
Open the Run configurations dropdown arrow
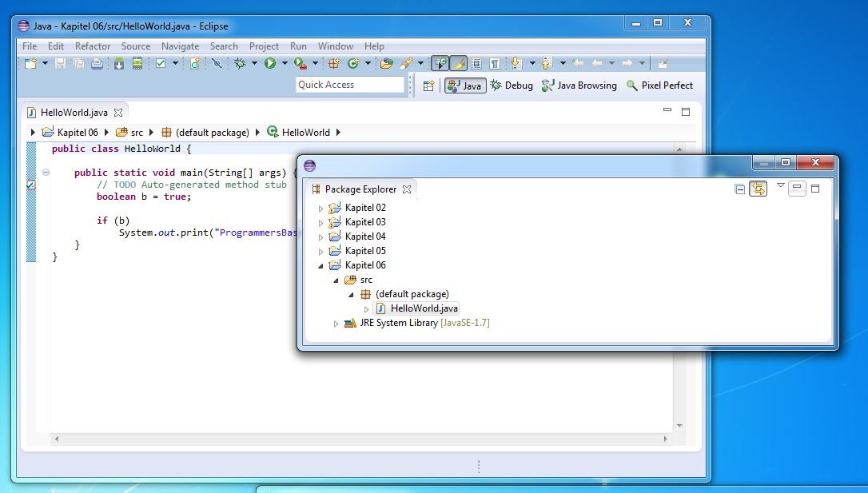[285, 64]
